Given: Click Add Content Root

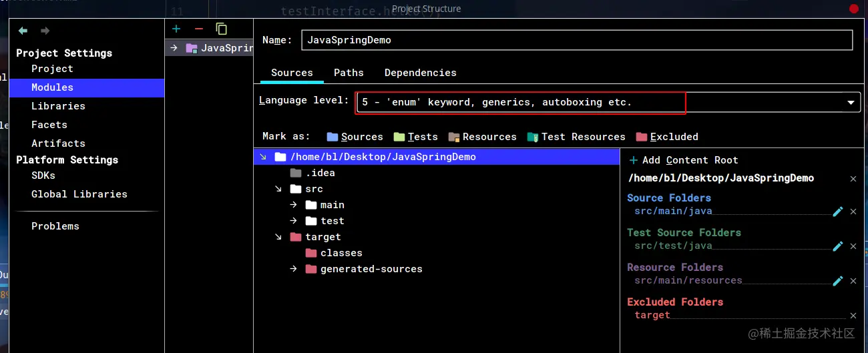Looking at the screenshot, I should 683,160.
